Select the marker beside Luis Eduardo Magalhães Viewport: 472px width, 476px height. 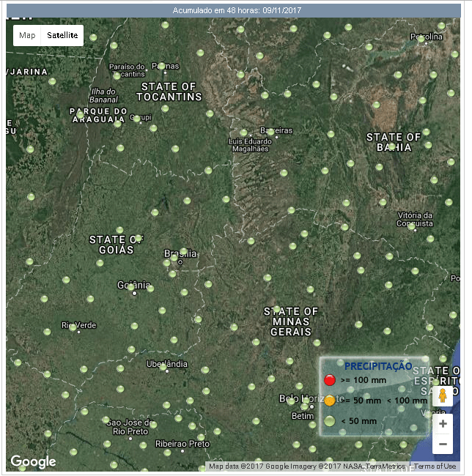tap(244, 133)
